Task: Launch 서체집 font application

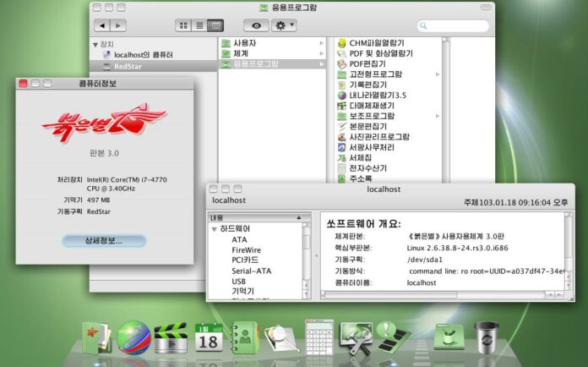Action: pyautogui.click(x=361, y=158)
